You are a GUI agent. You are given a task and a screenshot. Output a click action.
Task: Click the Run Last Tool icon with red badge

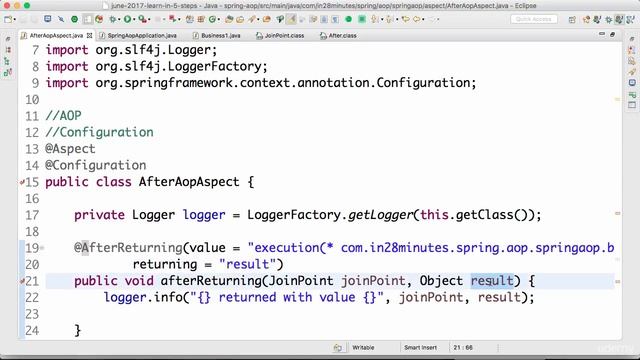tap(142, 19)
